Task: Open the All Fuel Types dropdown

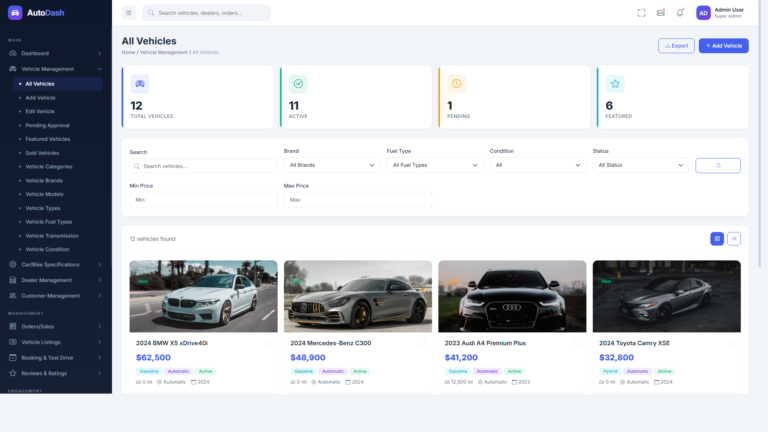Action: click(x=434, y=165)
